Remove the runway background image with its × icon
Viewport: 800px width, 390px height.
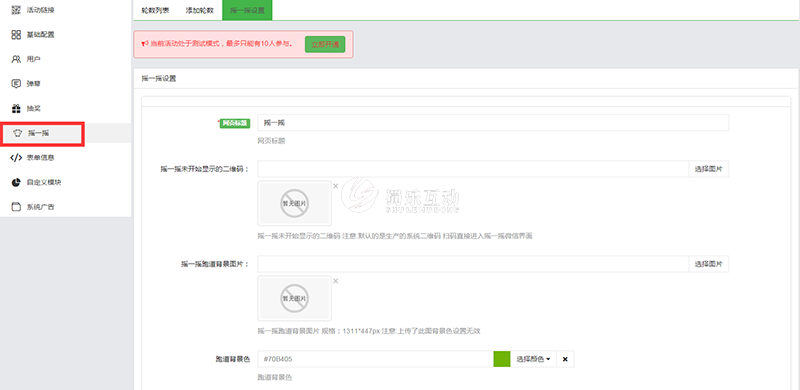coord(336,281)
